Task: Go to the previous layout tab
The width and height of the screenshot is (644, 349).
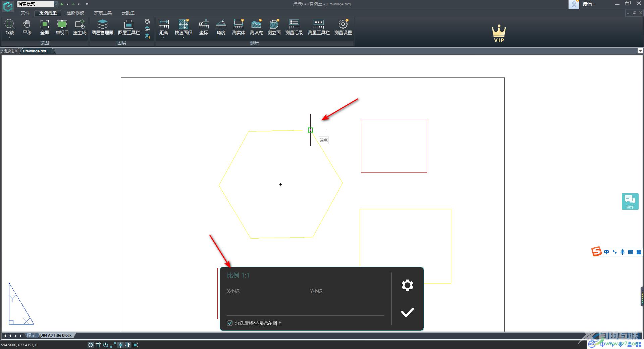Action: (10, 336)
